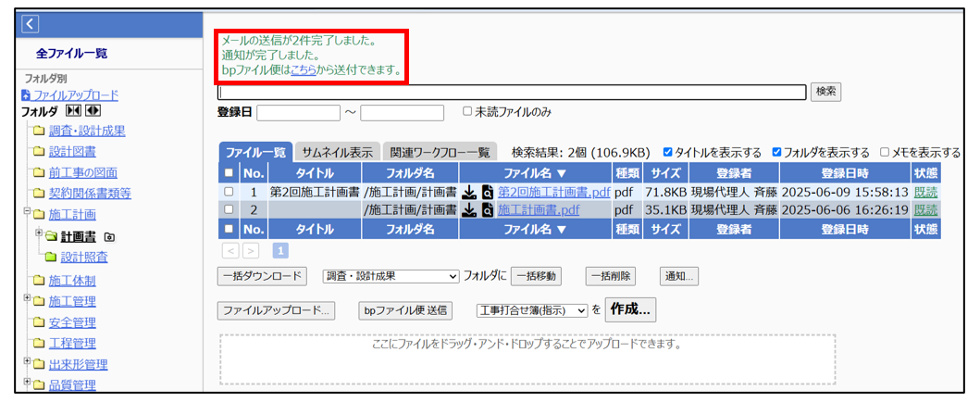Click the こちら link in notification
The height and width of the screenshot is (403, 980).
click(x=303, y=69)
